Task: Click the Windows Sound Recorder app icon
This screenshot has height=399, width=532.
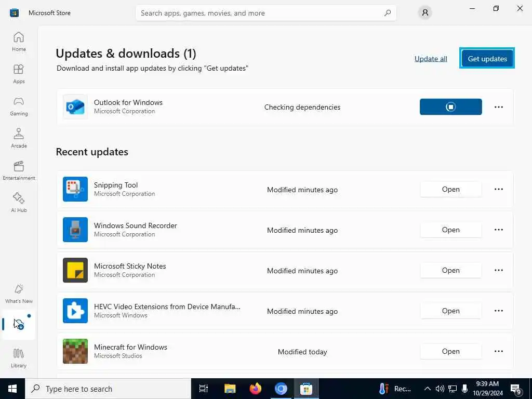Action: click(x=75, y=230)
